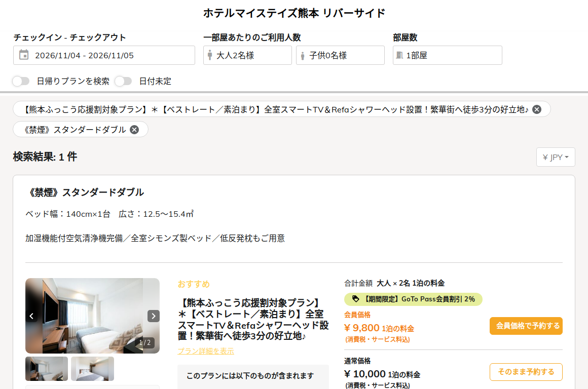This screenshot has width=588, height=389.
Task: Click the door icon in room count field
Action: click(400, 55)
